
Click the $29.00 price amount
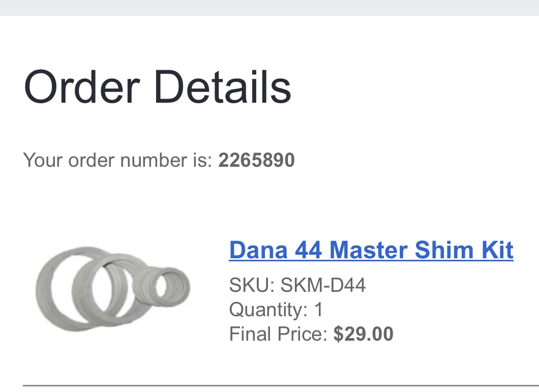(x=363, y=334)
